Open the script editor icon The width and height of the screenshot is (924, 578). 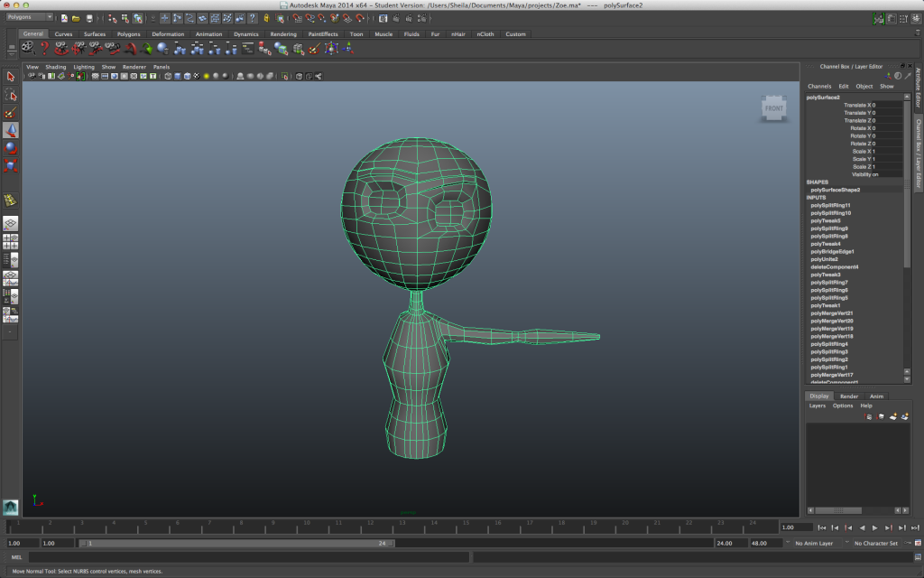coord(918,556)
